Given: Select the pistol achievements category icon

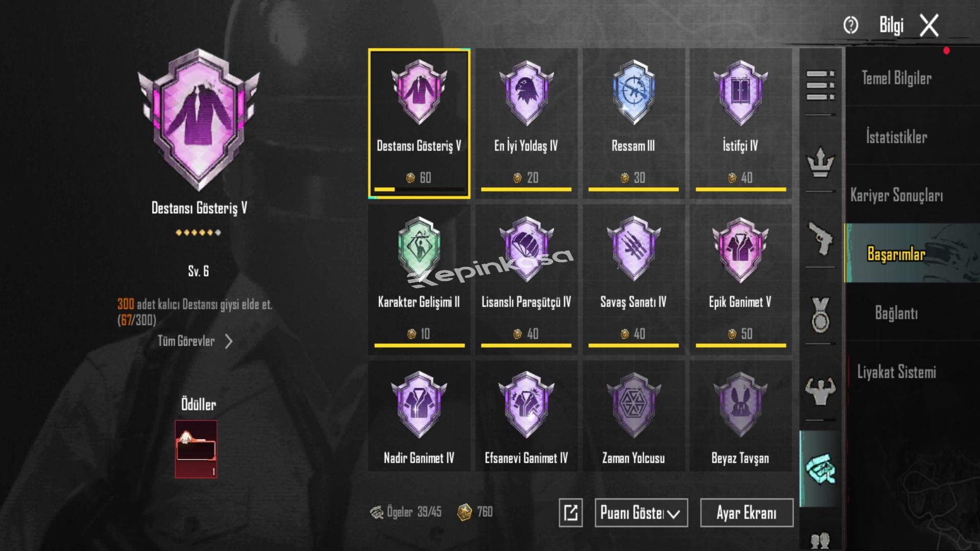Looking at the screenshot, I should coord(820,238).
